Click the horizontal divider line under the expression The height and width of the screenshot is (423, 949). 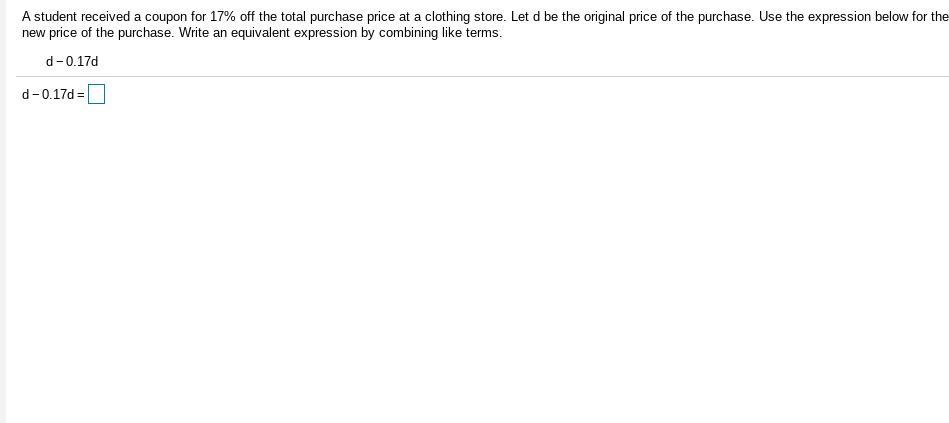click(482, 76)
